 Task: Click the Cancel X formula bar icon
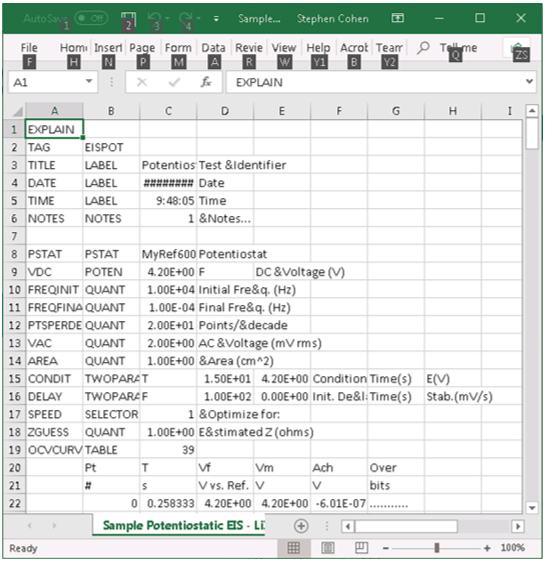coord(142,82)
